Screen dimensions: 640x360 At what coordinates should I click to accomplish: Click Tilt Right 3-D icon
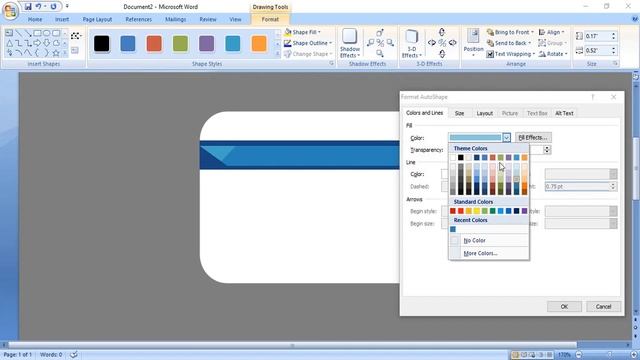[452, 42]
